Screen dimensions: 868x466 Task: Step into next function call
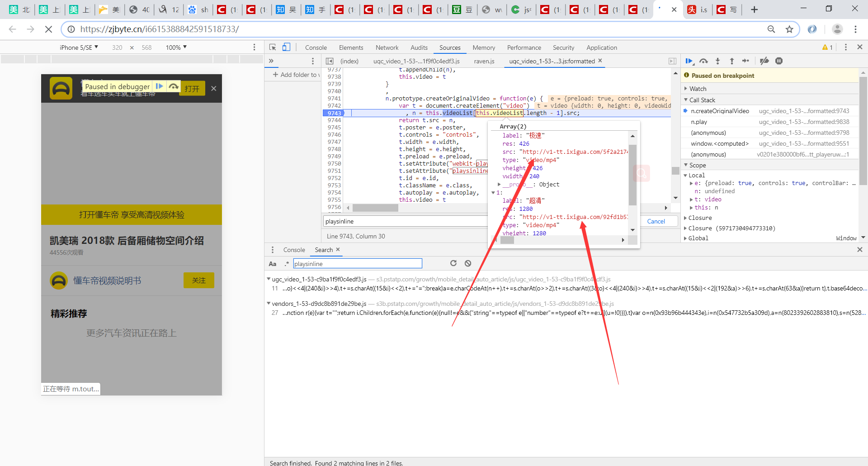pyautogui.click(x=717, y=61)
